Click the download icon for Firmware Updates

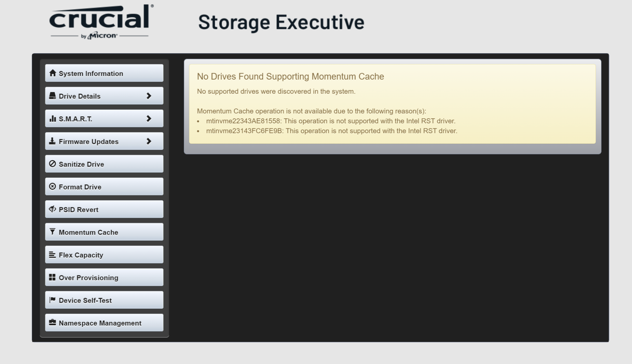(52, 141)
